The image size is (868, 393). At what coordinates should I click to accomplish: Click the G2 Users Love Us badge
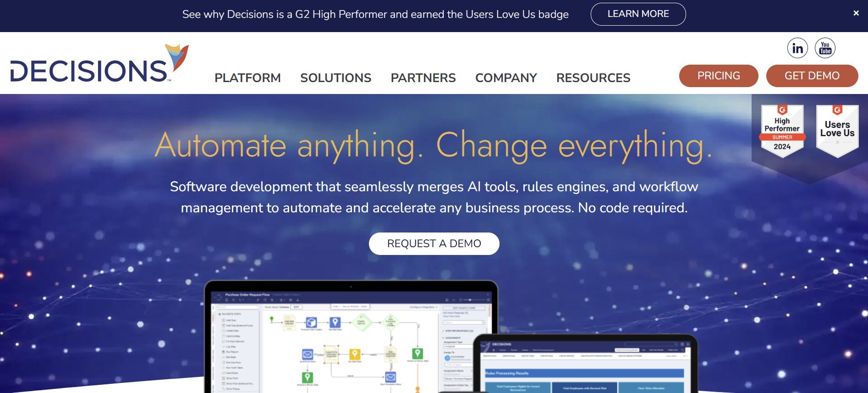[x=837, y=131]
